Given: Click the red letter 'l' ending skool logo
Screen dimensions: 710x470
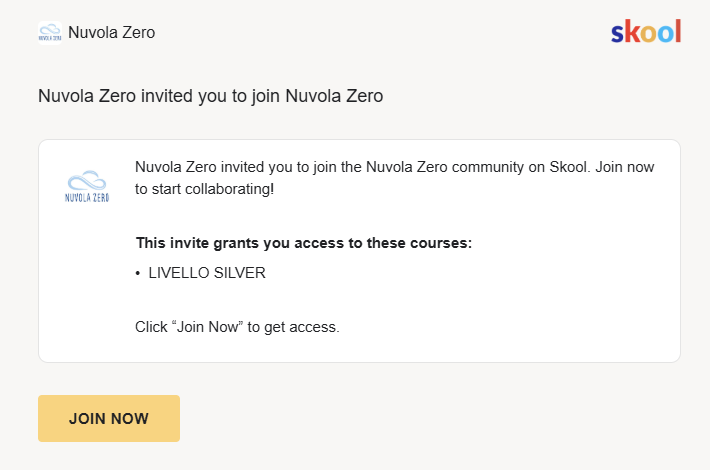Looking at the screenshot, I should point(678,31).
